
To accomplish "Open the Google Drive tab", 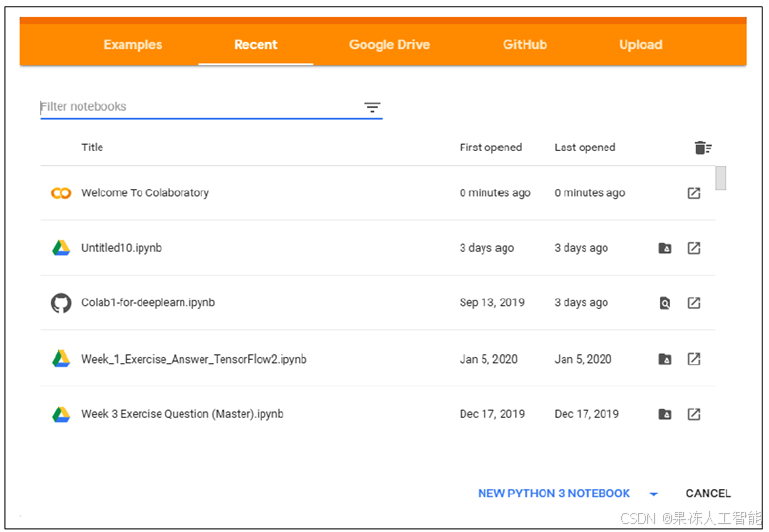I will click(x=389, y=45).
